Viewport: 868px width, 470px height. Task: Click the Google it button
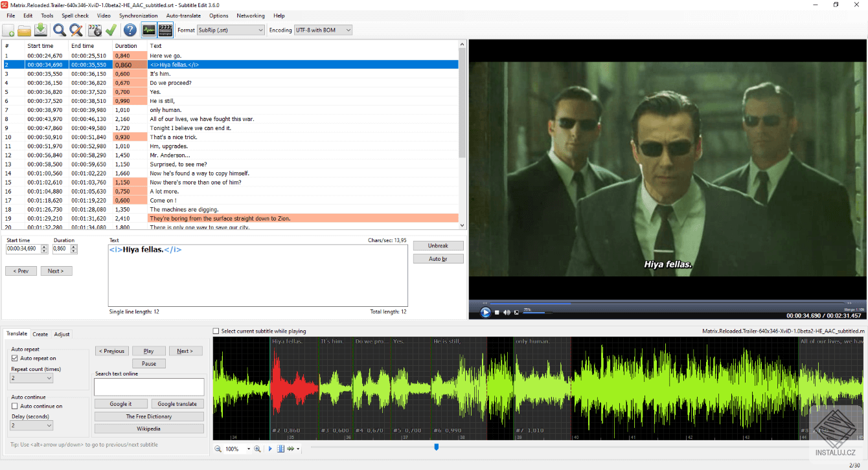coord(120,404)
